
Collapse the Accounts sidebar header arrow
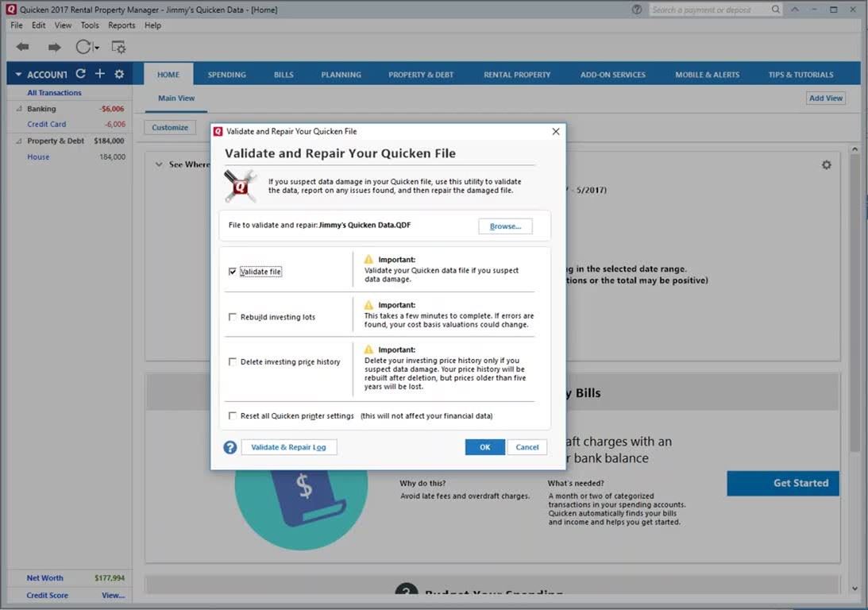(17, 75)
